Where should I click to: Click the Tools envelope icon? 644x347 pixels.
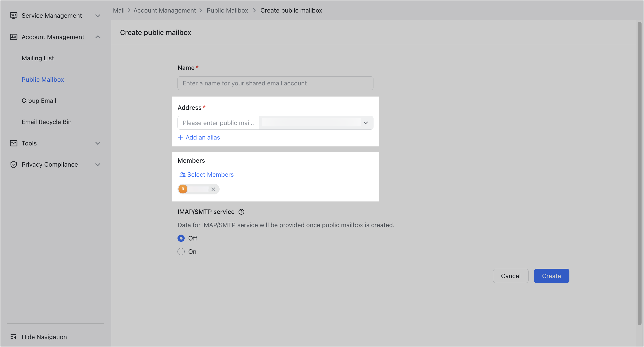[14, 143]
